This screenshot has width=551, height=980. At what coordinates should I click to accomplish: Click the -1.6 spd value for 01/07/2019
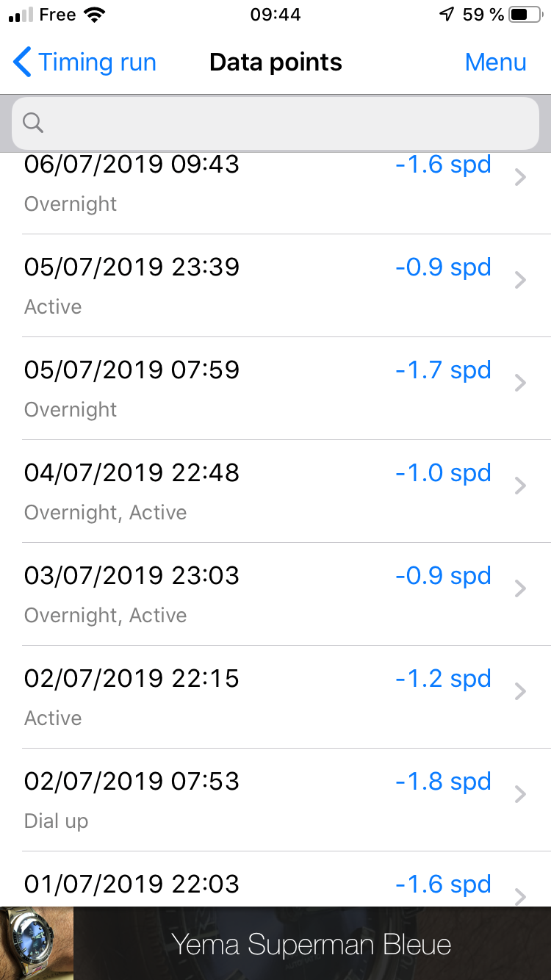pyautogui.click(x=443, y=884)
